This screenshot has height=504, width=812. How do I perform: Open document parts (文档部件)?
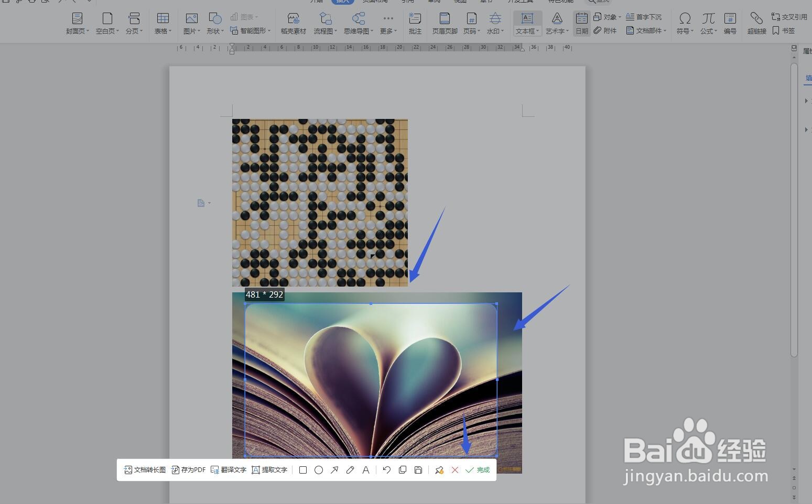tap(646, 31)
